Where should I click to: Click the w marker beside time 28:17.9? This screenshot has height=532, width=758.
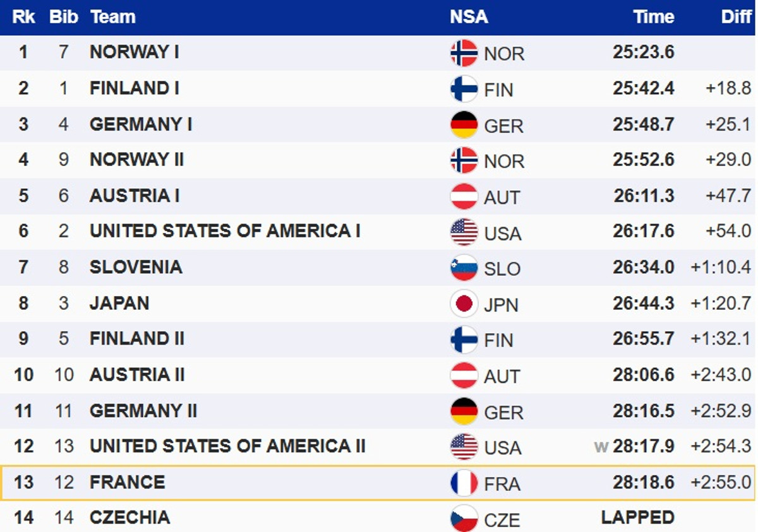(601, 447)
